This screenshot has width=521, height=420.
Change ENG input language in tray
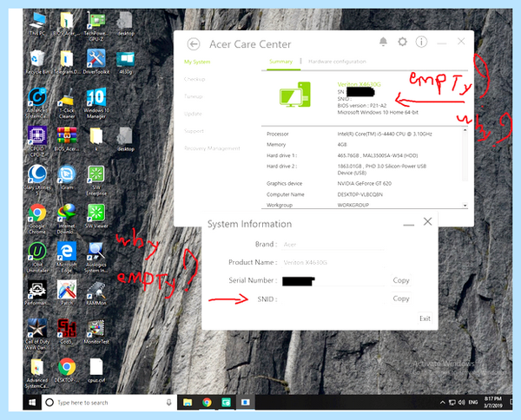click(x=473, y=403)
